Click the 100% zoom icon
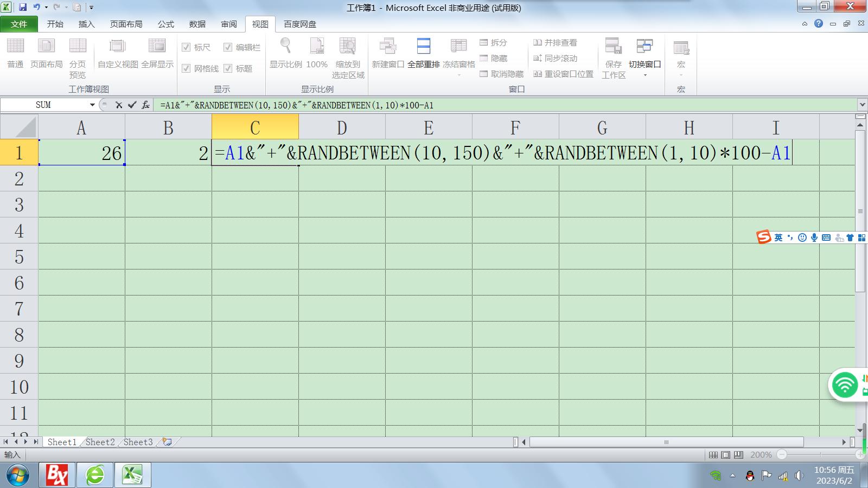The image size is (868, 488). (x=317, y=47)
